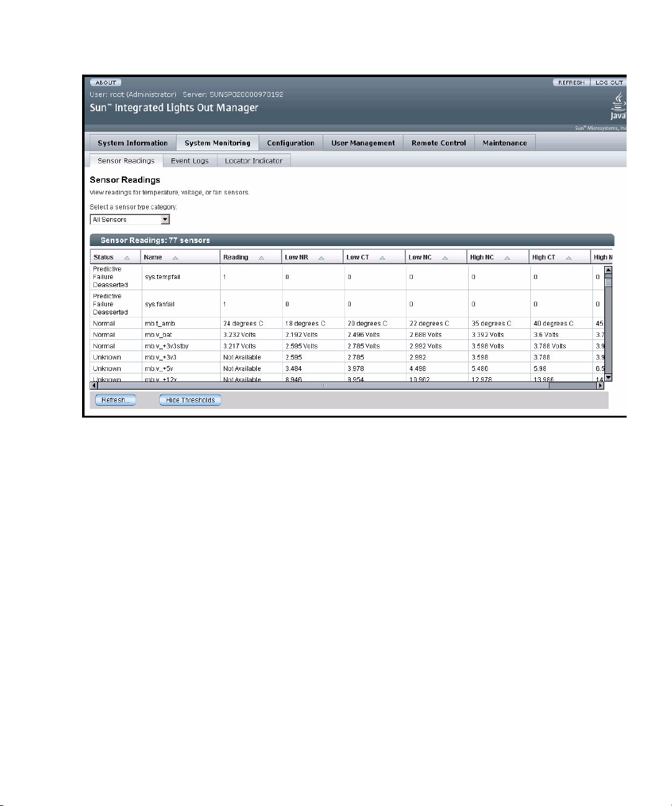Click the 5.486 High NC value

[480, 369]
